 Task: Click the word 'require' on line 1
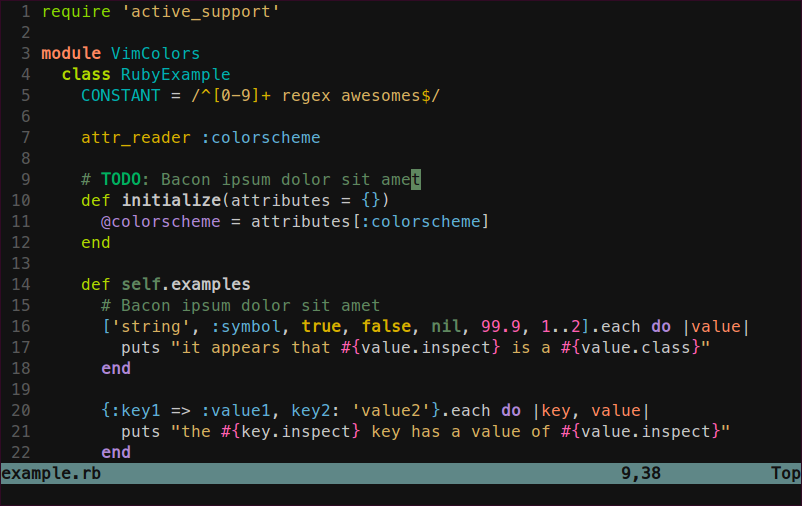point(76,12)
